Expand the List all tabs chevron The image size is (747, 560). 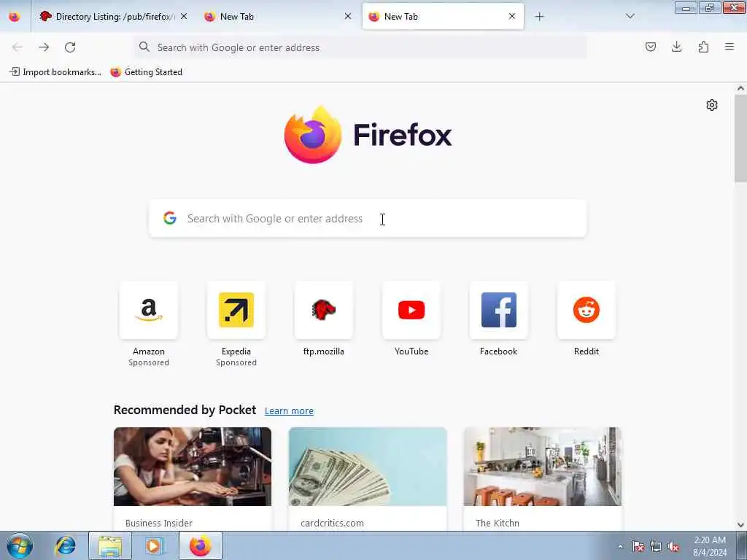click(630, 17)
